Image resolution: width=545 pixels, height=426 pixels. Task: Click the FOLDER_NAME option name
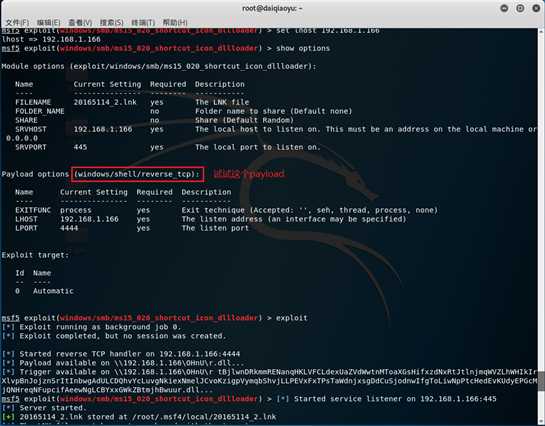(40, 111)
